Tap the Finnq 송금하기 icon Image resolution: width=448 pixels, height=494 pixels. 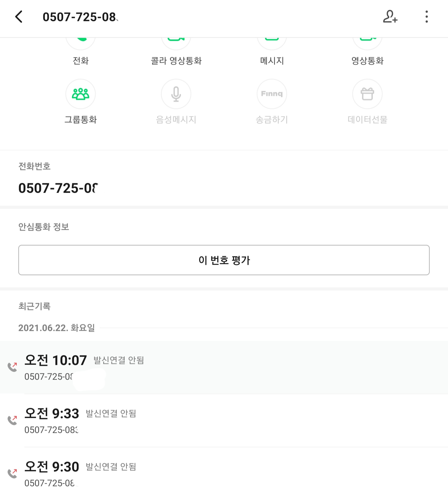click(272, 94)
